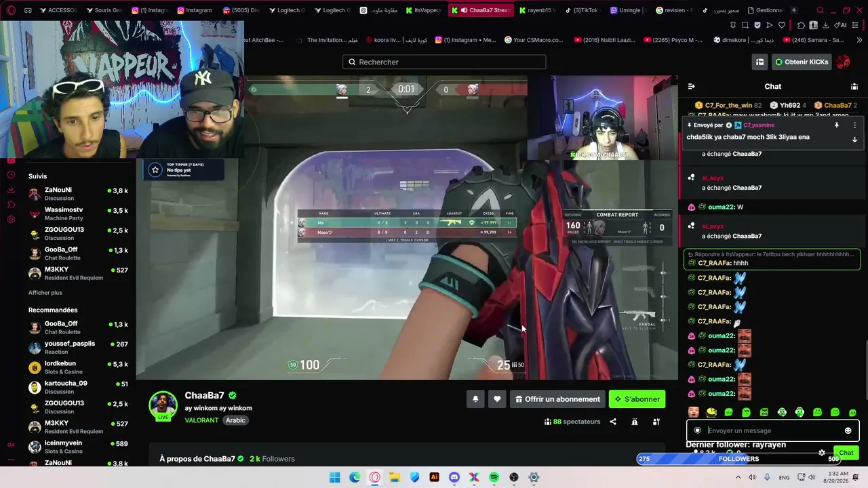Click the heart follow icon
Image resolution: width=868 pixels, height=488 pixels.
tap(497, 399)
